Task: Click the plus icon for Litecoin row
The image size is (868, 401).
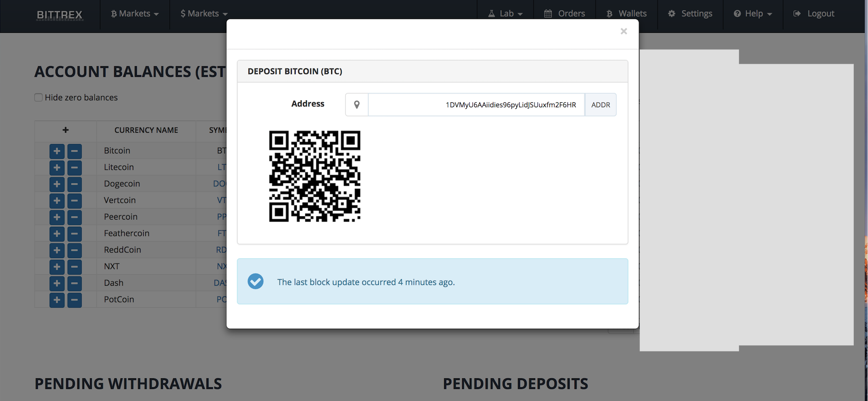Action: [x=57, y=168]
